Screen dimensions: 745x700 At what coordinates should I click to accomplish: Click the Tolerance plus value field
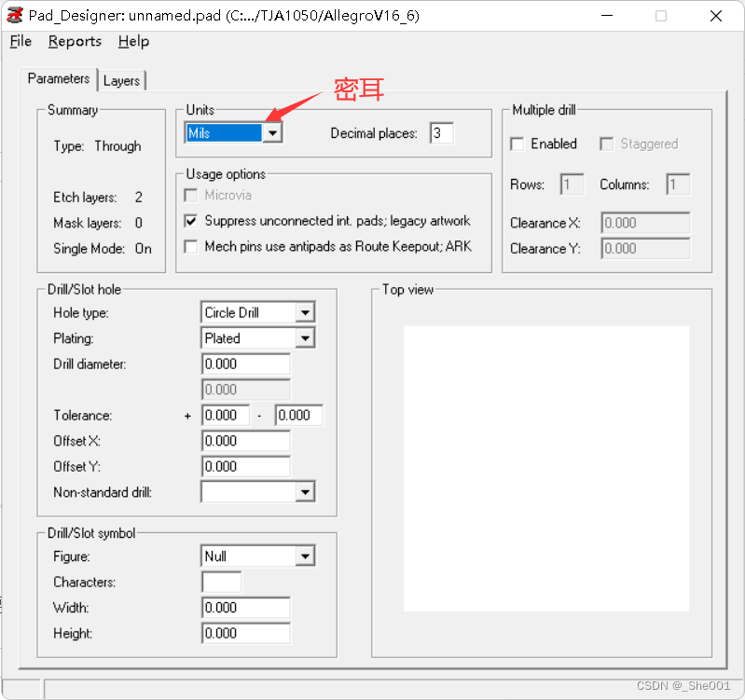pyautogui.click(x=226, y=416)
